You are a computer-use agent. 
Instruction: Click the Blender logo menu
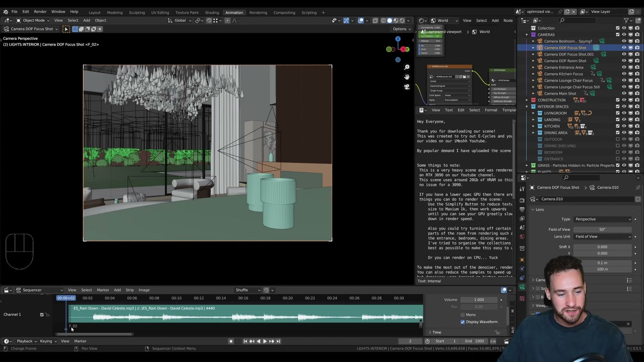point(5,12)
